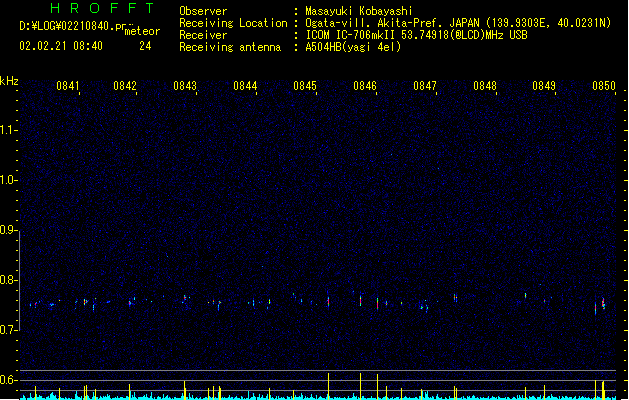The width and height of the screenshot is (629, 400).
Task: Select the ICOM IC-706mkII receiver description
Action: coord(416,35)
